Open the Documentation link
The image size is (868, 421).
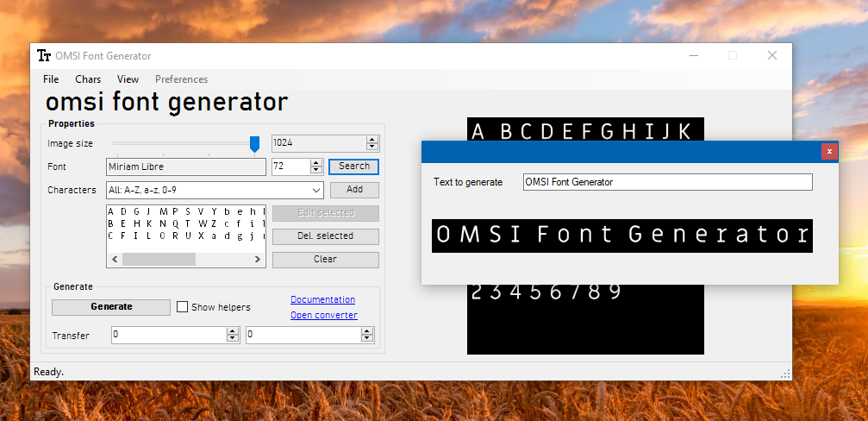coord(322,299)
